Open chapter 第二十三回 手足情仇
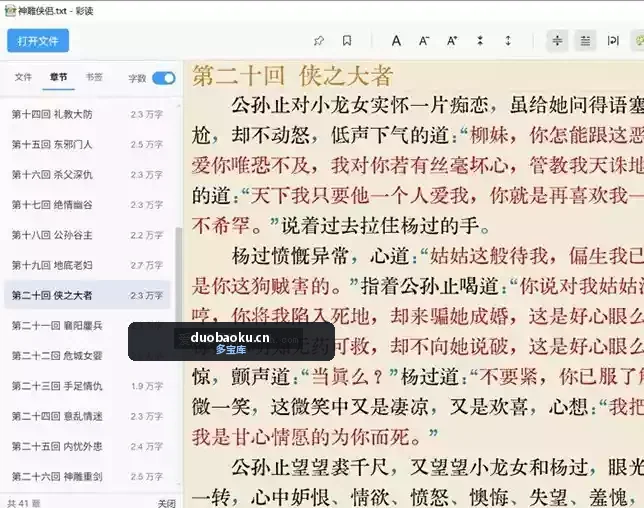This screenshot has width=644, height=508. pos(87,386)
